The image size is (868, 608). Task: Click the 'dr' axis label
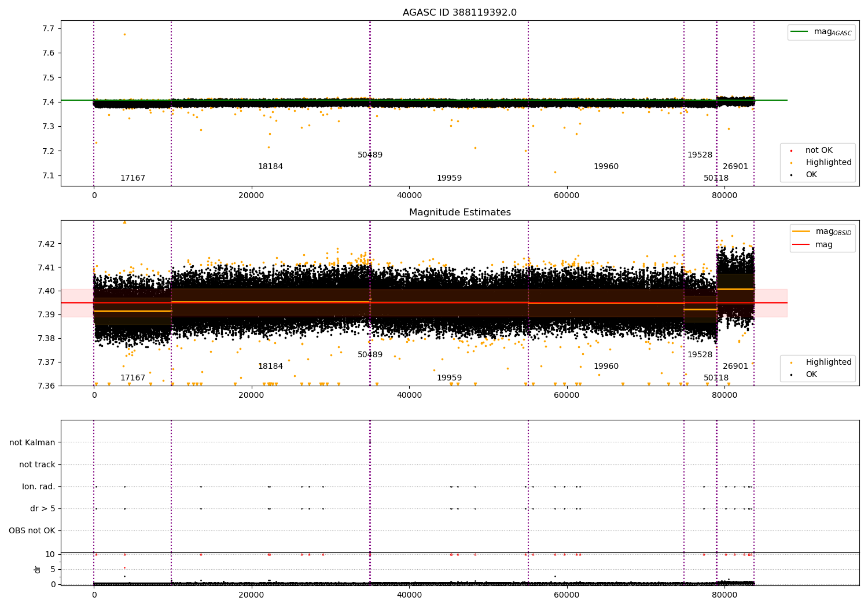click(38, 569)
